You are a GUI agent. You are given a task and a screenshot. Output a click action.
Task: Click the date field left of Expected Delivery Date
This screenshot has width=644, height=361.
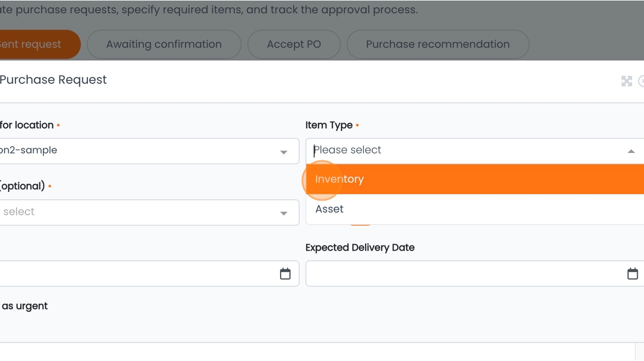(138, 274)
